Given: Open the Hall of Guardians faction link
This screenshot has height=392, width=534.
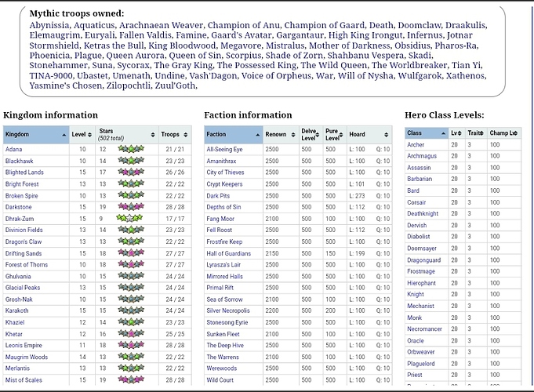Looking at the screenshot, I should pyautogui.click(x=228, y=253).
